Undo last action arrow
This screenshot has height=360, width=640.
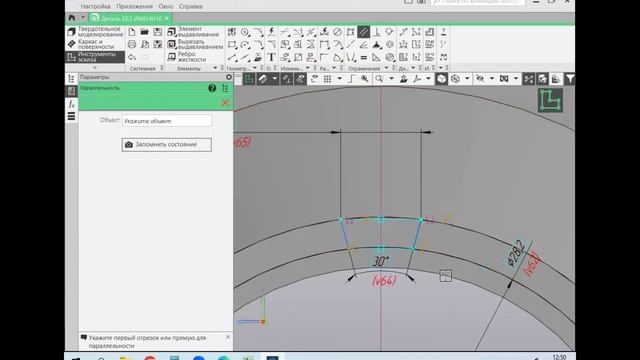132,57
